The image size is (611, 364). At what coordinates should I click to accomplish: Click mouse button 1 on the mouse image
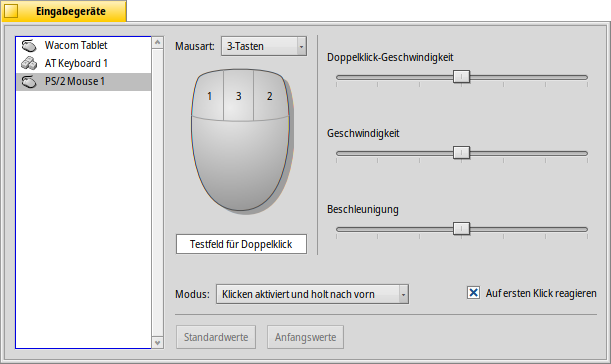pyautogui.click(x=209, y=96)
